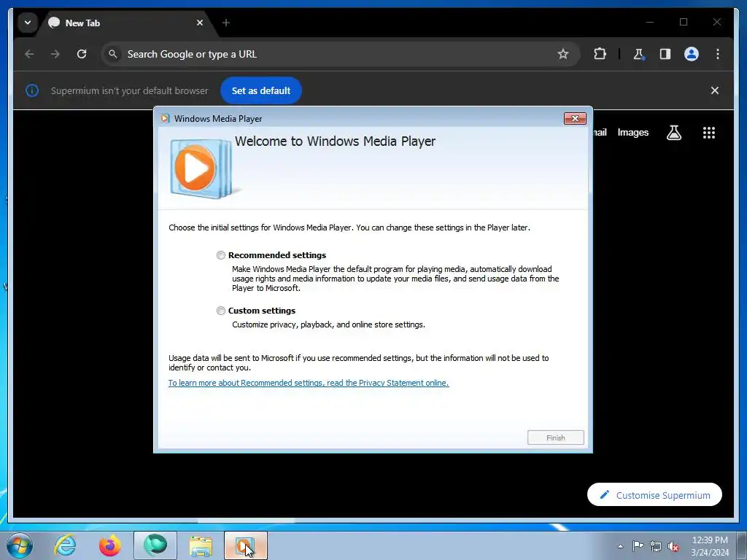747x560 pixels.
Task: Launch Internet Explorer from the taskbar
Action: coord(65,545)
